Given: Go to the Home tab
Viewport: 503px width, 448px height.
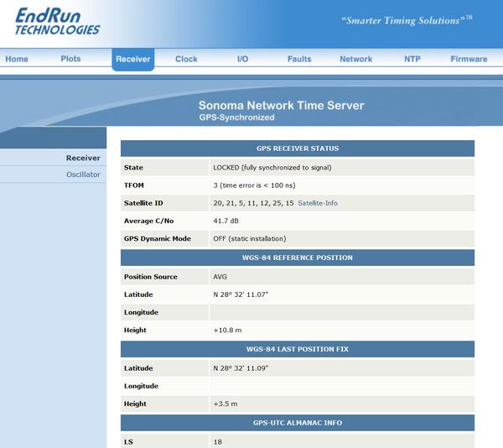Looking at the screenshot, I should point(17,59).
